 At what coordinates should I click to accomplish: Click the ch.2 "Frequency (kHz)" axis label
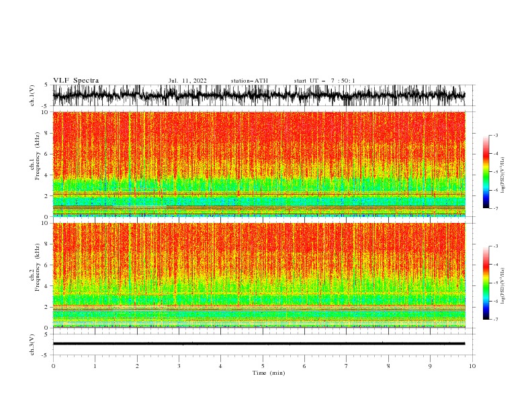38,267
